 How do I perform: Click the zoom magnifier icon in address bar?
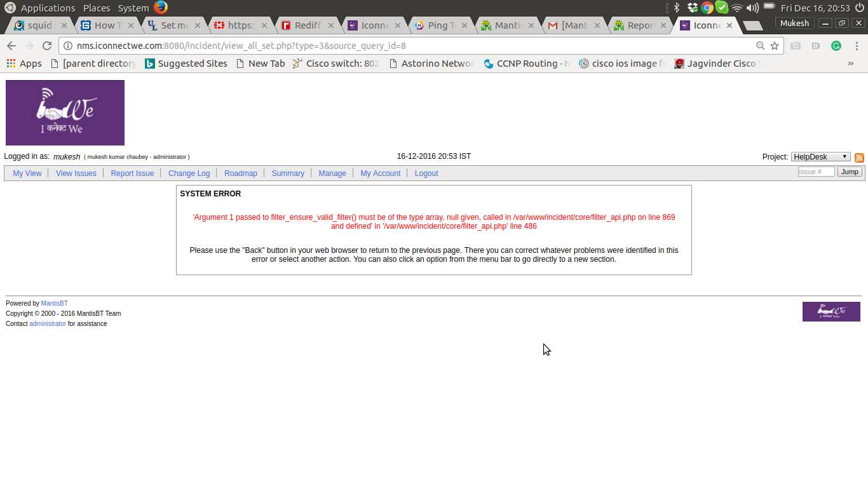(x=760, y=46)
